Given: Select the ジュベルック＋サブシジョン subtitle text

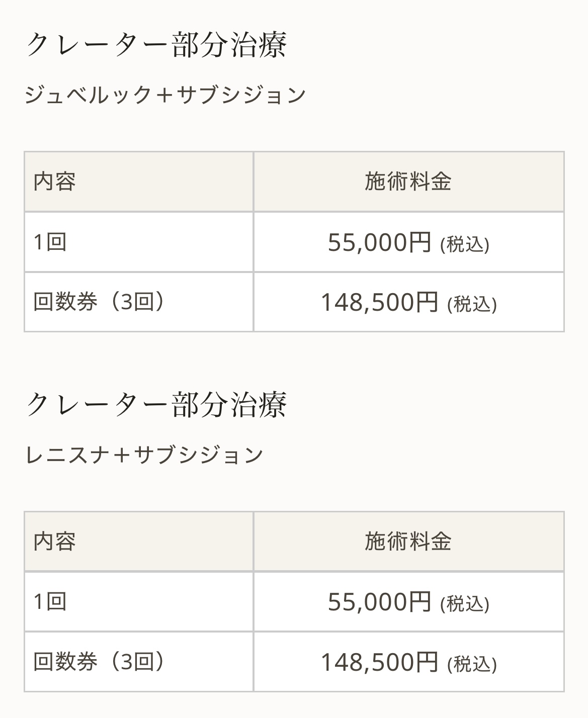Looking at the screenshot, I should click(x=165, y=95).
